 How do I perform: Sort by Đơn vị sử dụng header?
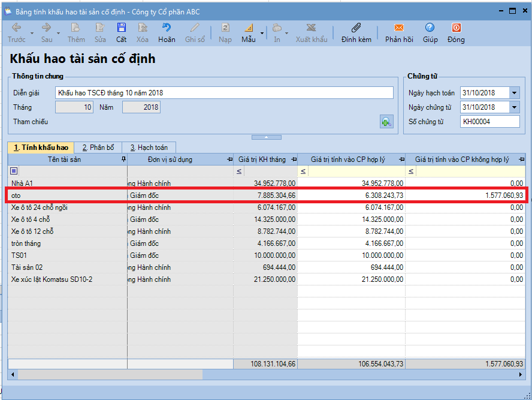(x=170, y=160)
